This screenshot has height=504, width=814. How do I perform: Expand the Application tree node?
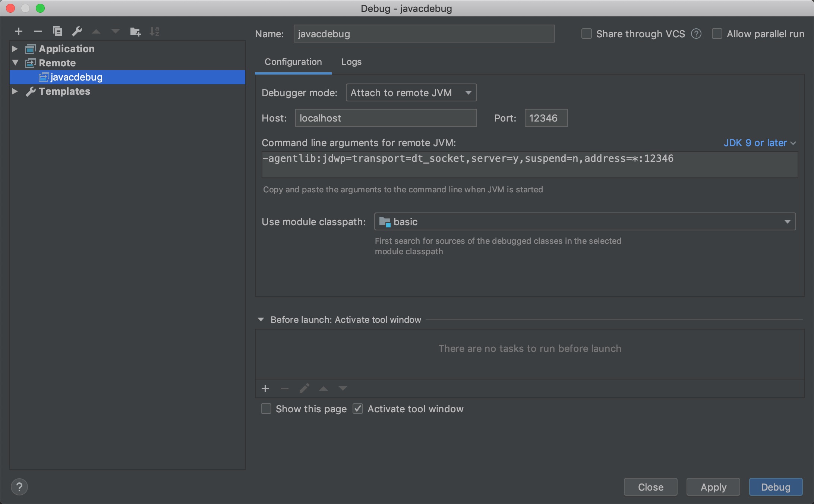coord(15,49)
